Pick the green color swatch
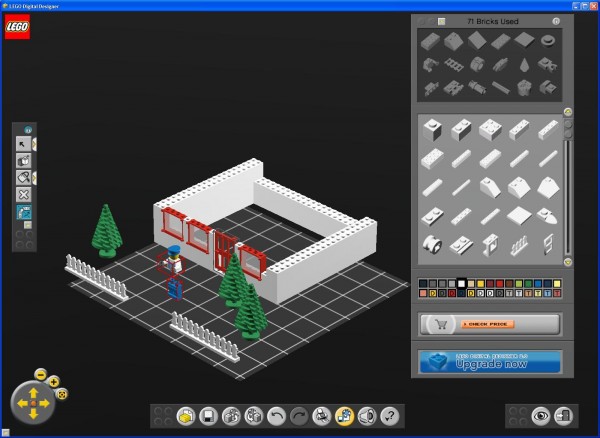Image resolution: width=600 pixels, height=438 pixels. point(528,283)
